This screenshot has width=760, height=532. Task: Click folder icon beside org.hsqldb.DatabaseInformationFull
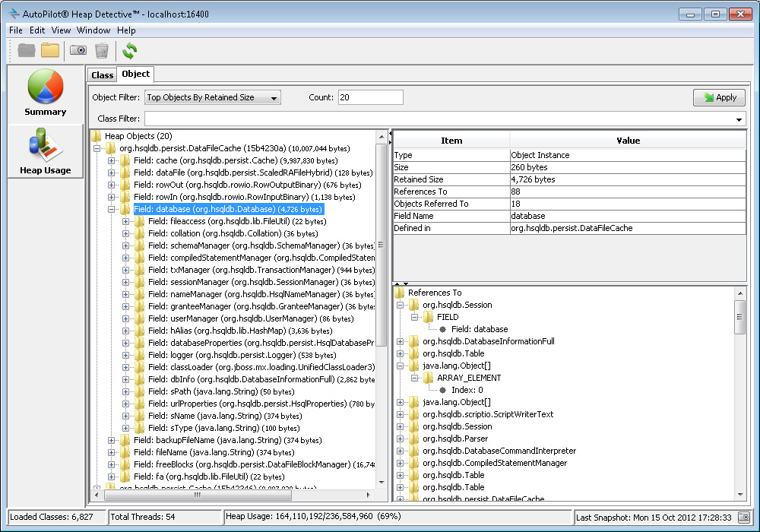[414, 341]
